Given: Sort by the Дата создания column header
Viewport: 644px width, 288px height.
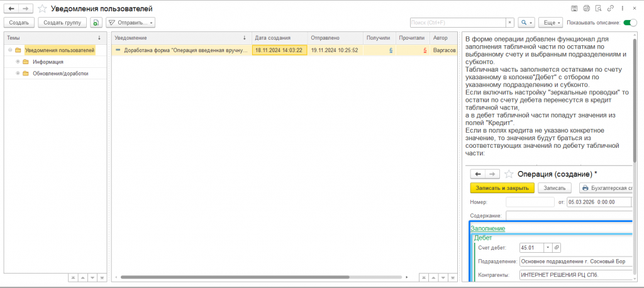Looking at the screenshot, I should 280,38.
